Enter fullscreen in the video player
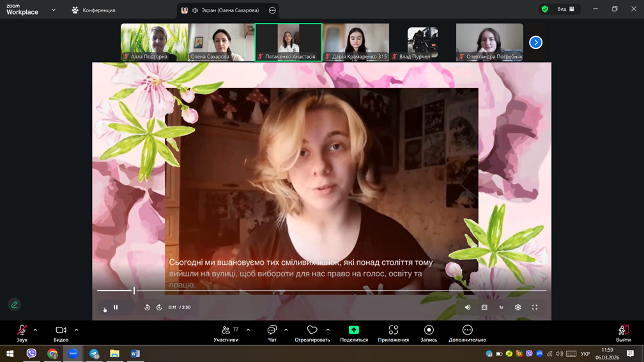Image resolution: width=644 pixels, height=362 pixels. (535, 307)
